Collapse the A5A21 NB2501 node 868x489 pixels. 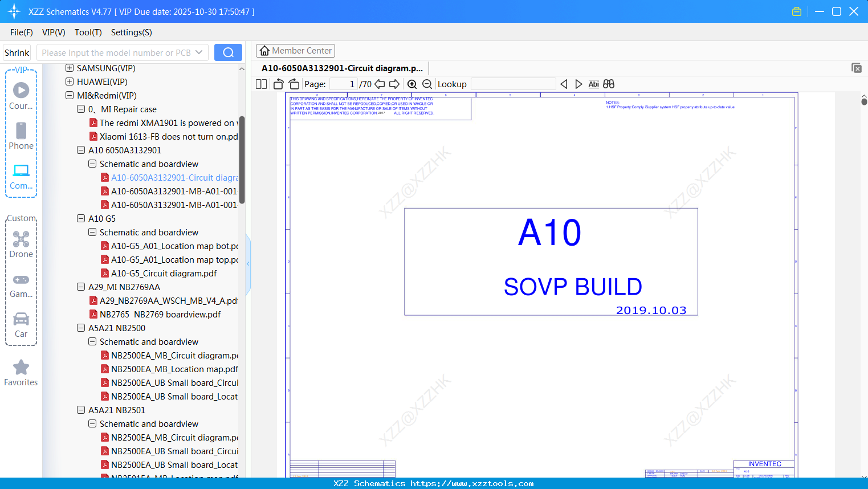point(81,410)
